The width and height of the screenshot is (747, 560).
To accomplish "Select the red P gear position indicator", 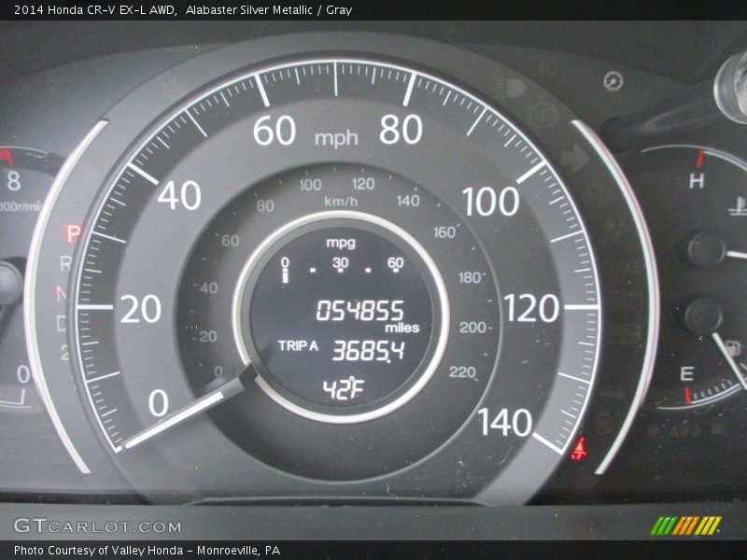I will (x=72, y=231).
